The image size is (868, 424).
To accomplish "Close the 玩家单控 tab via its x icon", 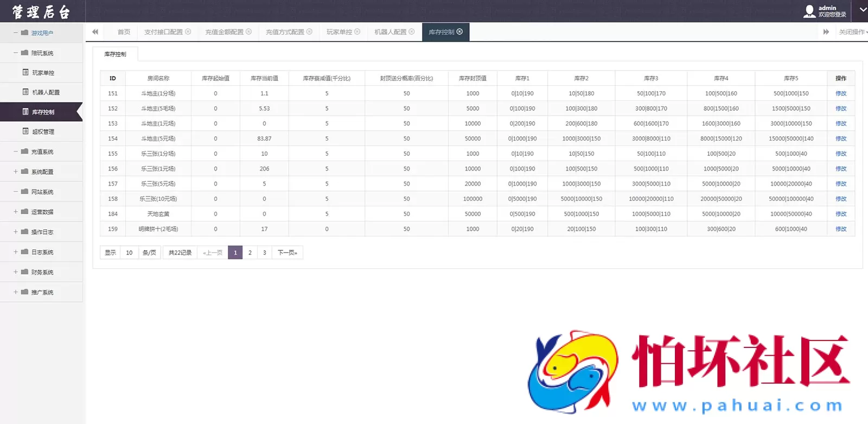I will coord(358,31).
